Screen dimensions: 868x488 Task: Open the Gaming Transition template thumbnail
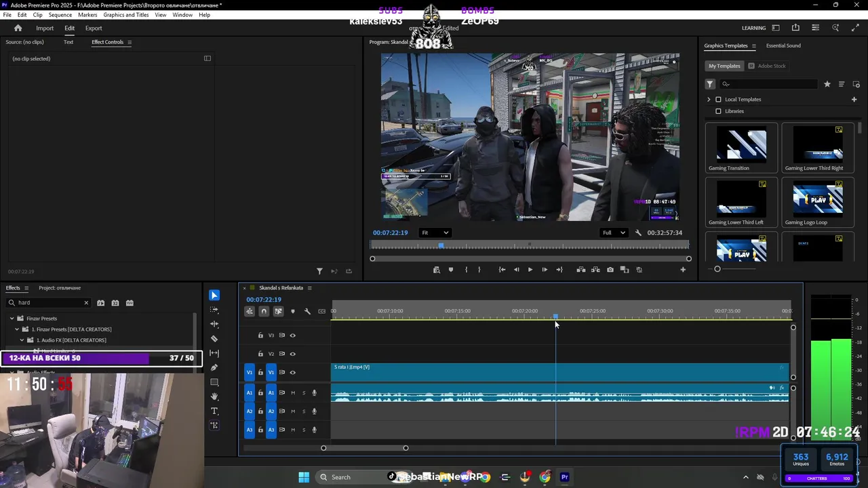coord(742,144)
